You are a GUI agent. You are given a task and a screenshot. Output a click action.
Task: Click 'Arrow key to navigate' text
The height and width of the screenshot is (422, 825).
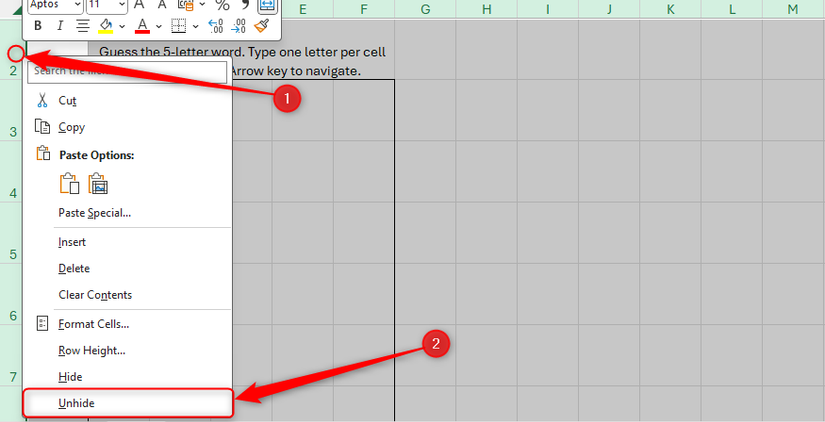point(295,71)
